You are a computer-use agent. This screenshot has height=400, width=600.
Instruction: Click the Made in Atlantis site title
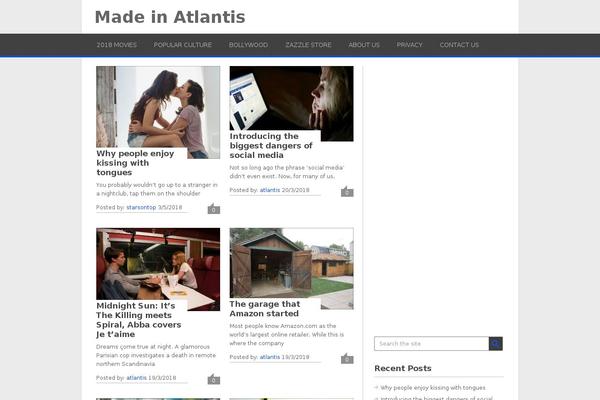170,17
